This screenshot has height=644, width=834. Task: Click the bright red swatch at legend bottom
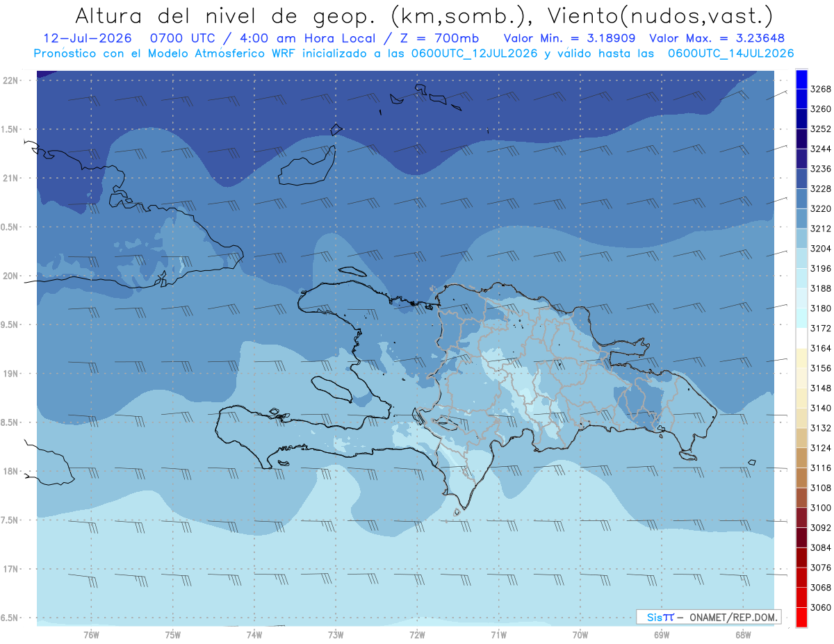tap(801, 618)
